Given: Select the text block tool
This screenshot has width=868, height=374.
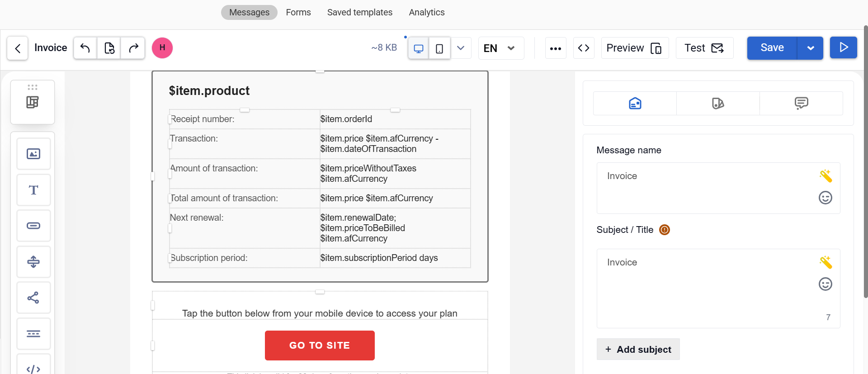Looking at the screenshot, I should pyautogui.click(x=33, y=190).
